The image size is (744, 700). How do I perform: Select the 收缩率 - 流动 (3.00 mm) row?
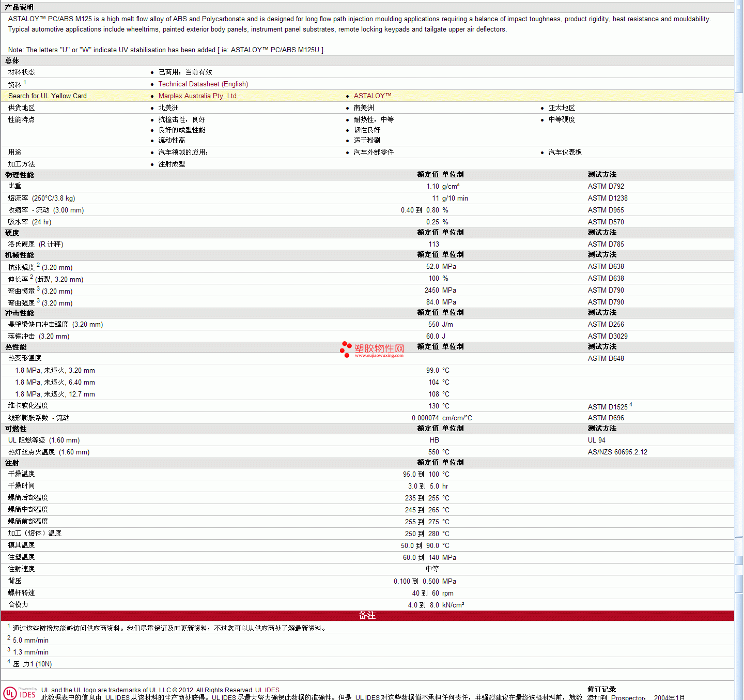tap(367, 210)
